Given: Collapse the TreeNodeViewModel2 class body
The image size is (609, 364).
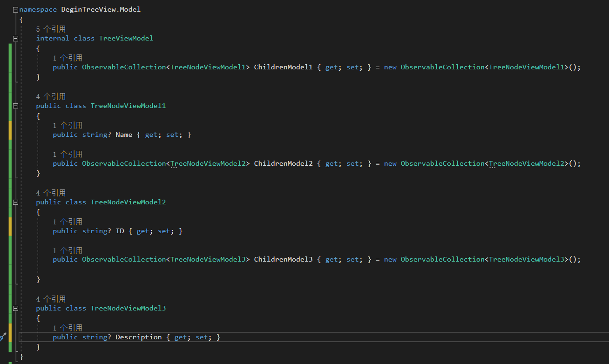Looking at the screenshot, I should tap(14, 202).
